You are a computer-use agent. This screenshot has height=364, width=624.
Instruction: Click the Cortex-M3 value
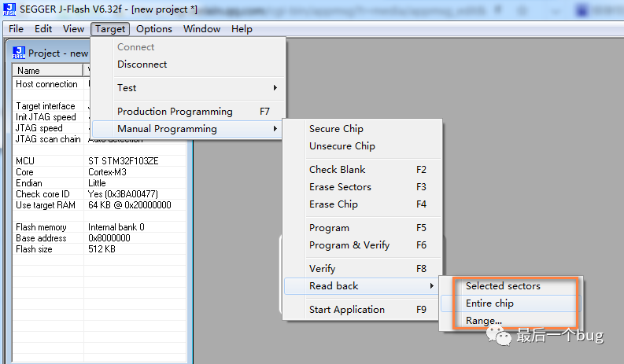click(x=107, y=172)
